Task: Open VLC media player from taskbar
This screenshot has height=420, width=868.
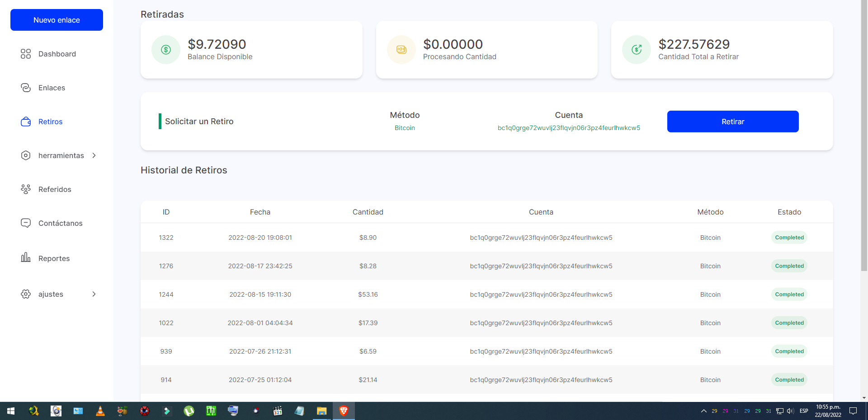Action: point(100,411)
